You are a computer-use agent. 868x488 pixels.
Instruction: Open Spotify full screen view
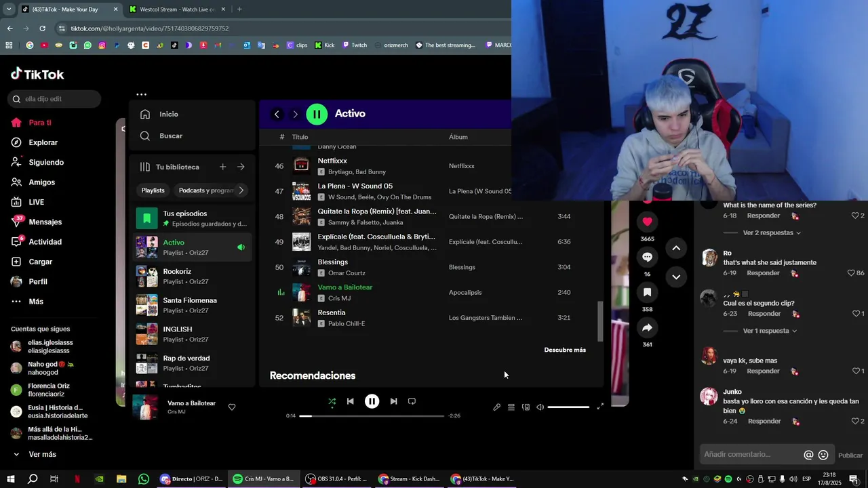600,407
